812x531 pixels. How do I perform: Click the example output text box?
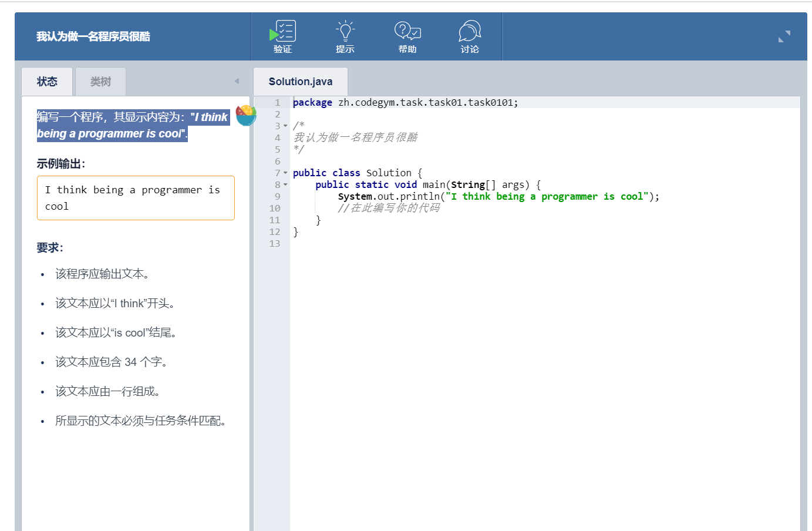[x=136, y=198]
